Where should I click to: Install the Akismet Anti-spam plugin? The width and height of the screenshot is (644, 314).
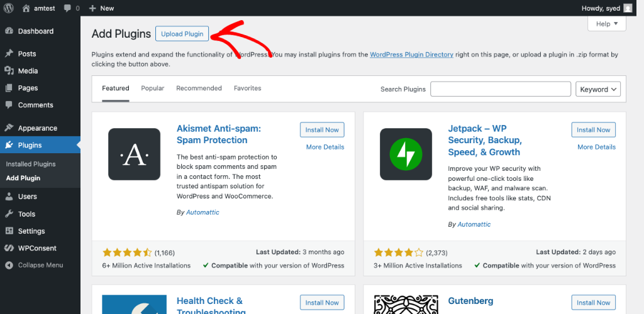[x=322, y=129]
